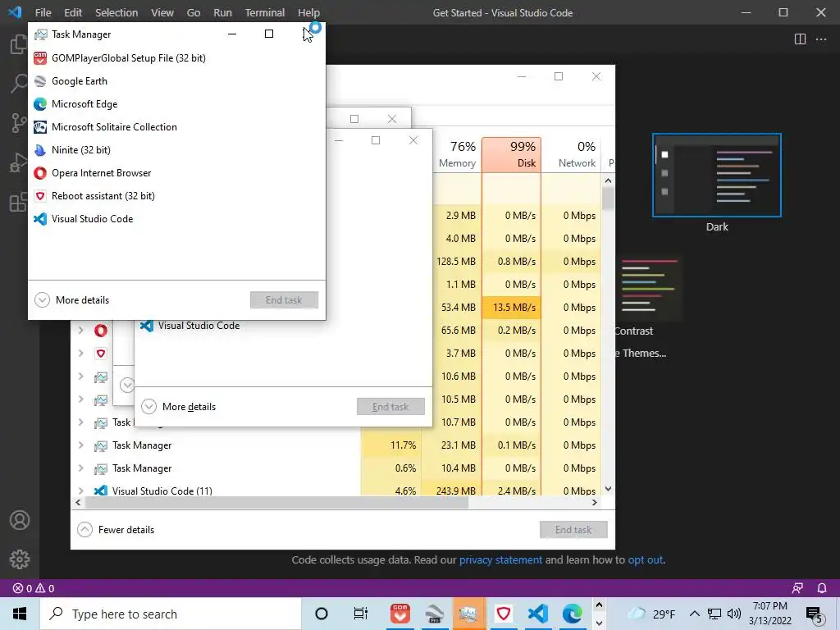
Task: Open the opt out link
Action: [646, 559]
